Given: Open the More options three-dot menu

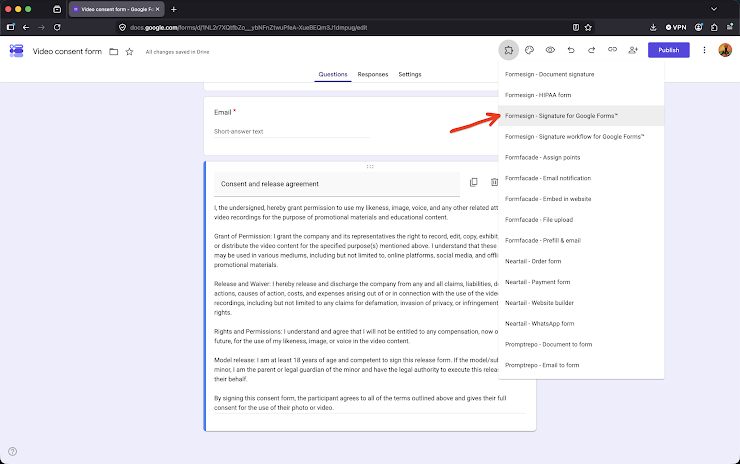Looking at the screenshot, I should coord(704,50).
